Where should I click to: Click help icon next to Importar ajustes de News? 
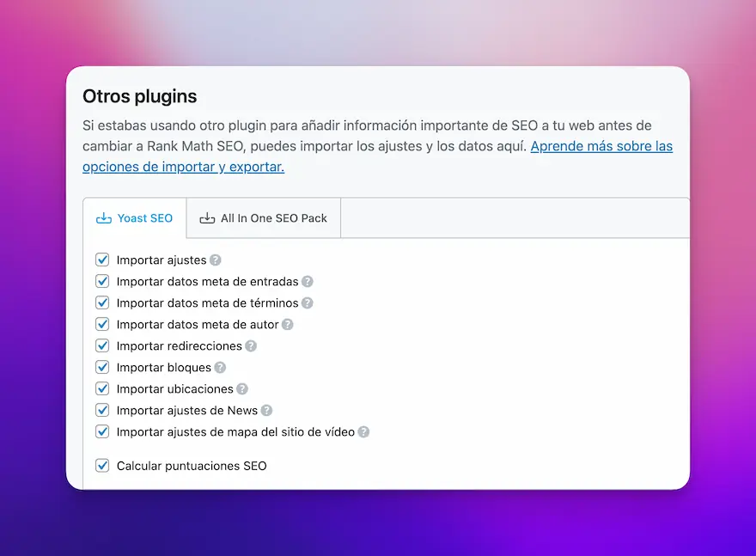point(266,410)
